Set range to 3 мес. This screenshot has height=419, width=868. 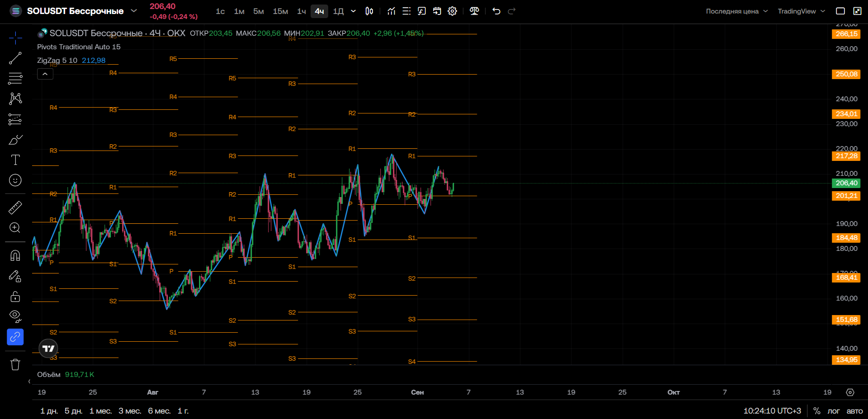pos(130,411)
